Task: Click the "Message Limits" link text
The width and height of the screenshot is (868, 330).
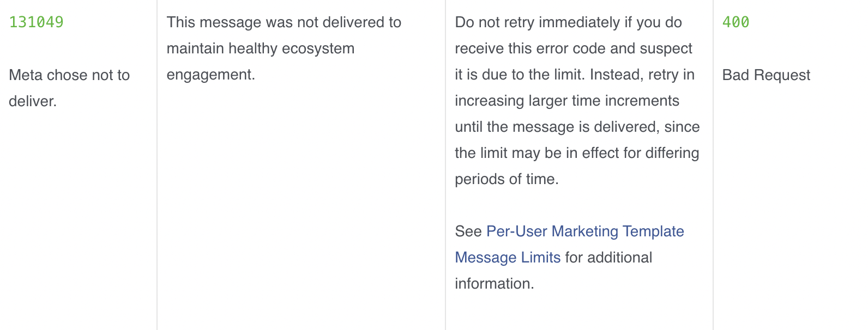Action: click(508, 258)
